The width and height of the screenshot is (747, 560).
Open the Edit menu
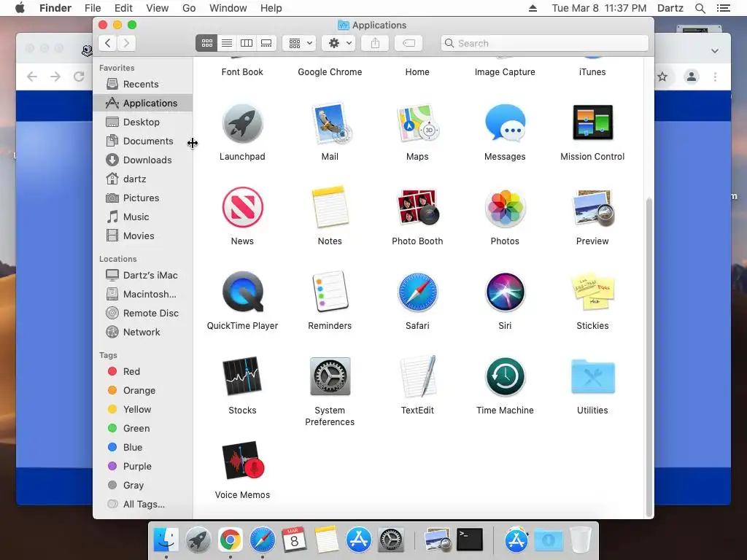click(123, 8)
